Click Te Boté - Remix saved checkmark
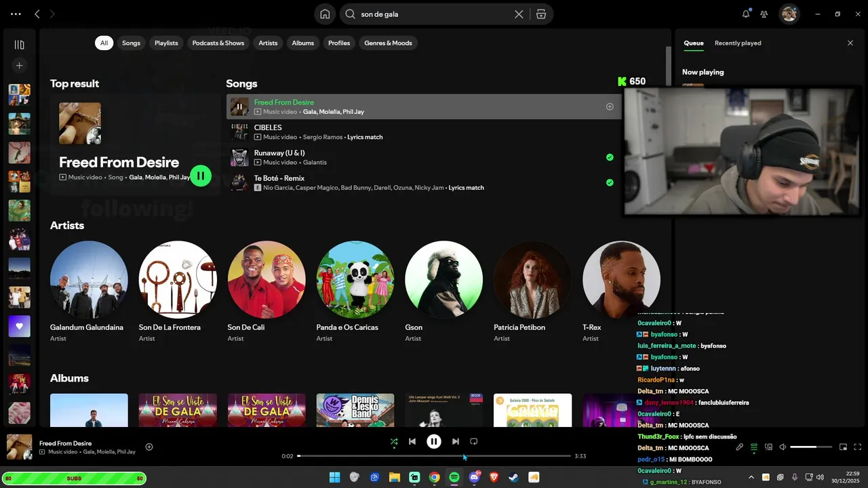 pos(610,182)
